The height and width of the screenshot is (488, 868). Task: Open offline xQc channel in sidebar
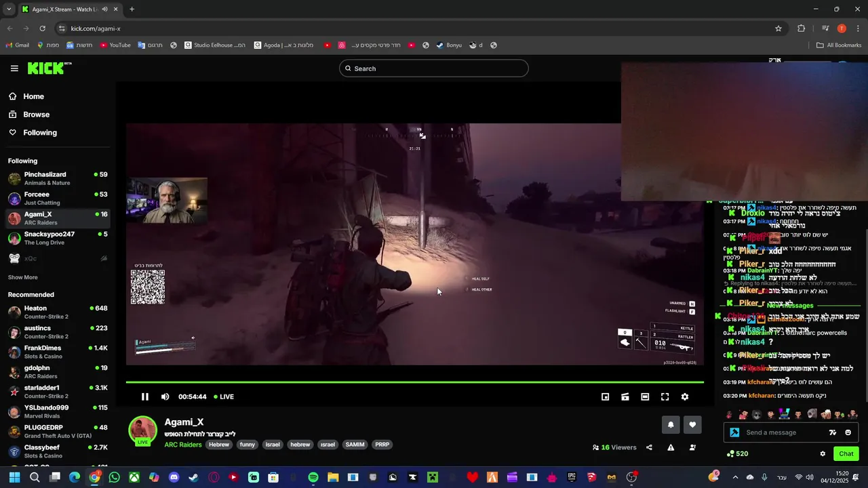pos(58,258)
